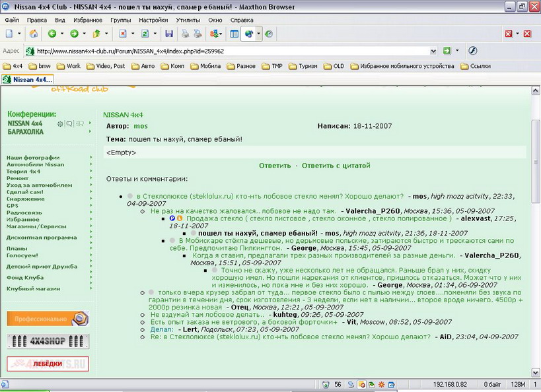Open dropdown arrow beside Refresh icon

(x=155, y=34)
